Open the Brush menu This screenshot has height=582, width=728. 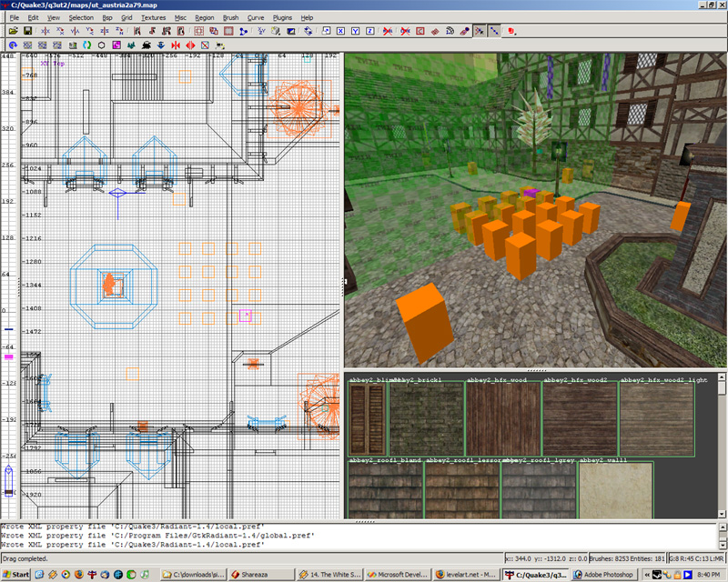(231, 17)
